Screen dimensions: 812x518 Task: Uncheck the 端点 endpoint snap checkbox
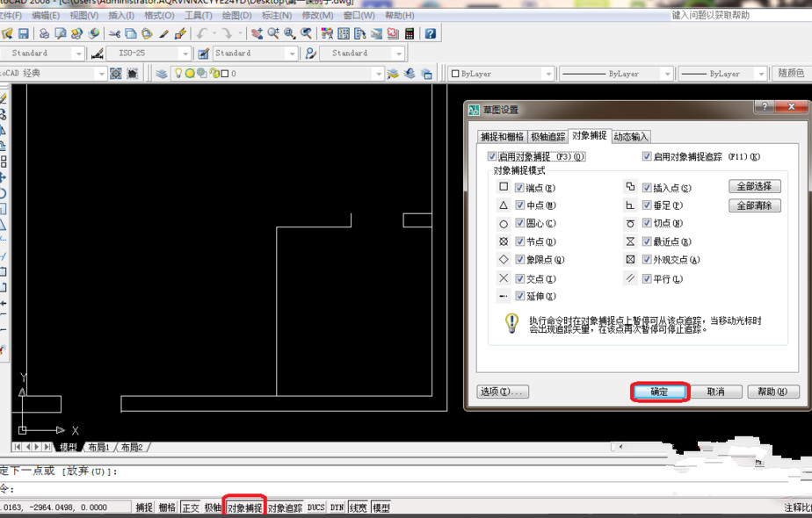pos(520,188)
